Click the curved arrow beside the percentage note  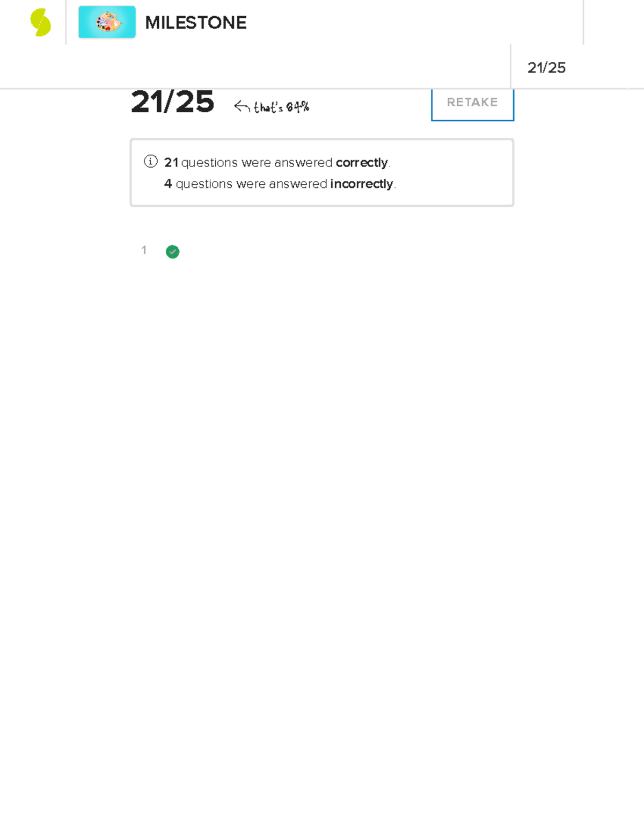[x=241, y=107]
